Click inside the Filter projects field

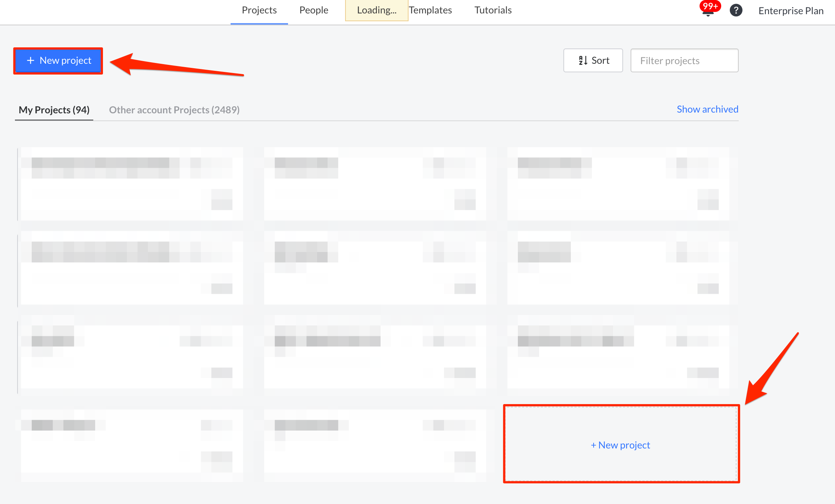click(684, 60)
